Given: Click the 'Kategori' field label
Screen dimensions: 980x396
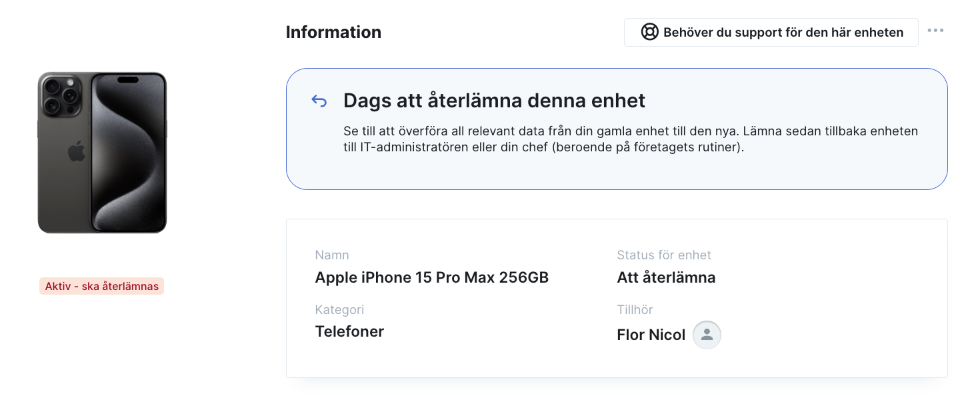Looking at the screenshot, I should 339,309.
